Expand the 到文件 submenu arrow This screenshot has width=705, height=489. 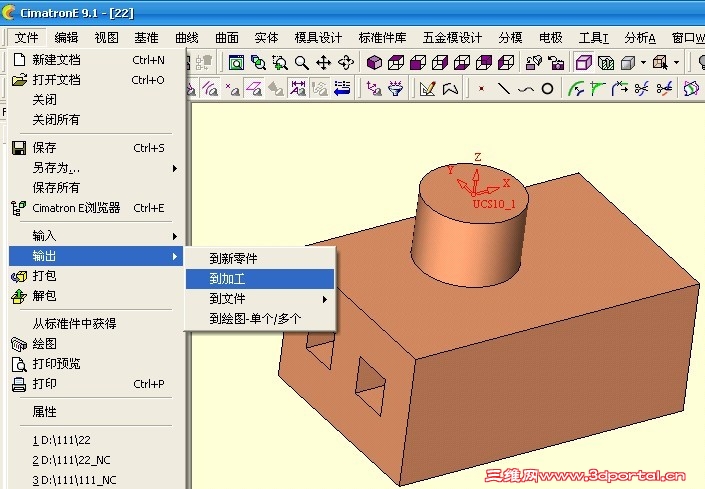click(x=325, y=299)
